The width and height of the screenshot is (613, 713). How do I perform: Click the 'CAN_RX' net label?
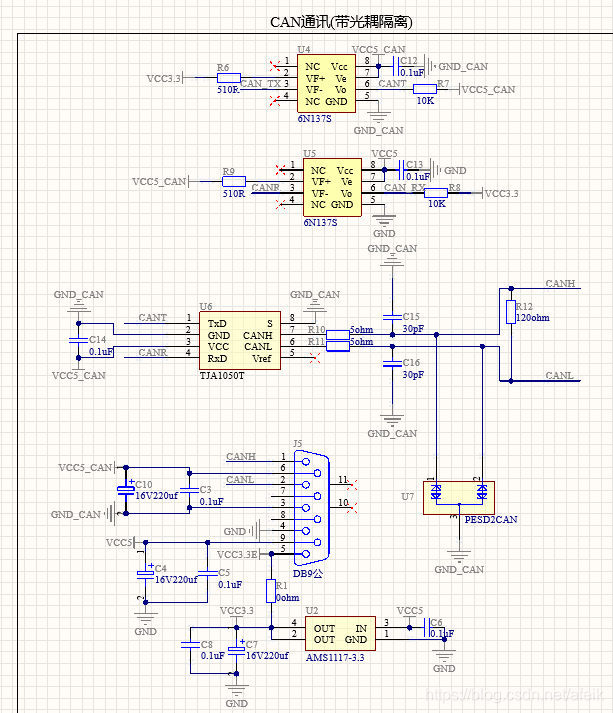click(404, 187)
